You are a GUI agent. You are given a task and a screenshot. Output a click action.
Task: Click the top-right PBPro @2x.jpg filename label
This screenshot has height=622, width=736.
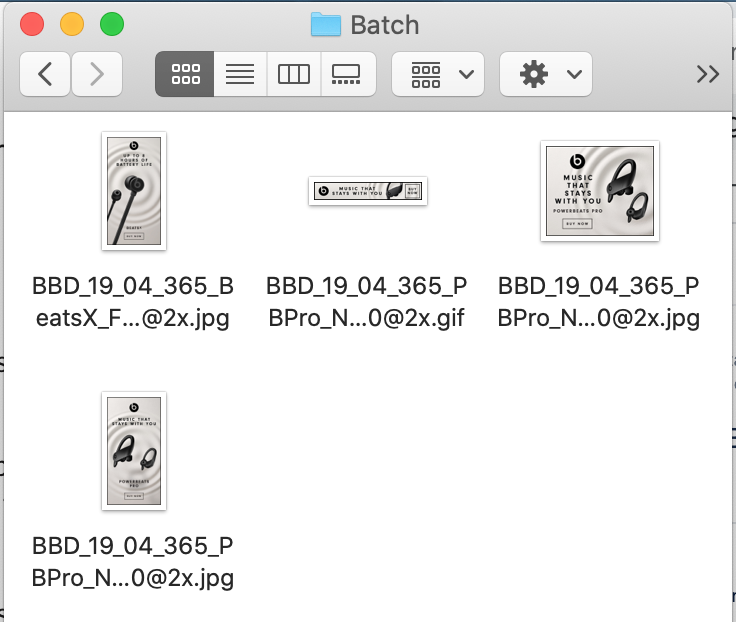click(599, 303)
